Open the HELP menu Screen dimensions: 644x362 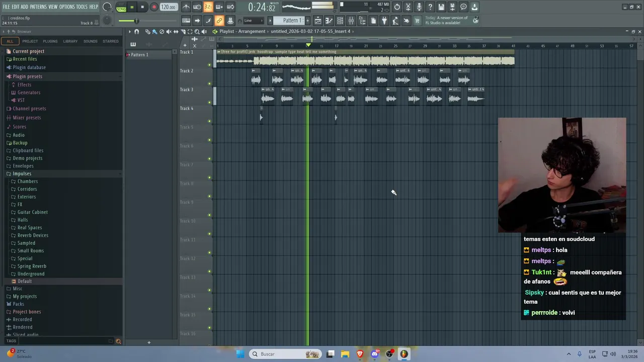[x=94, y=7]
